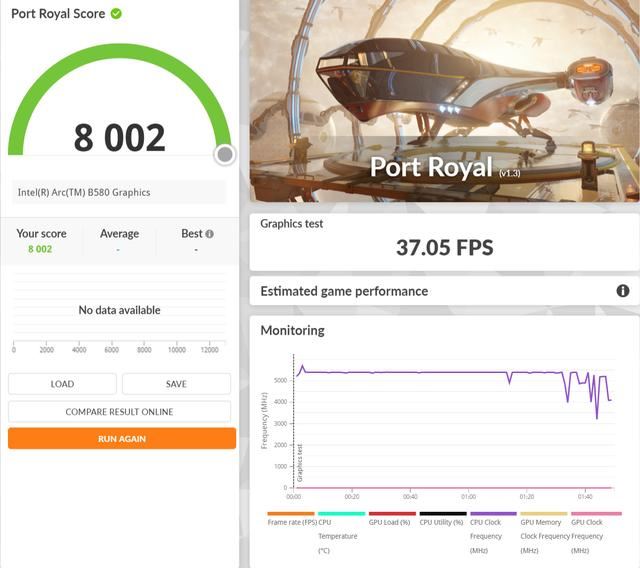
Task: Click the 5000 label on the frequency axis
Action: point(280,380)
